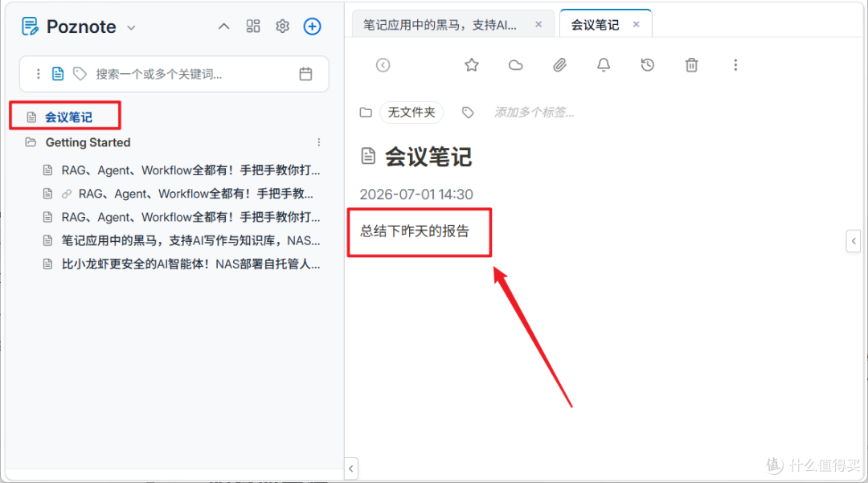
Task: Mark note as favorite with star
Action: coord(472,65)
